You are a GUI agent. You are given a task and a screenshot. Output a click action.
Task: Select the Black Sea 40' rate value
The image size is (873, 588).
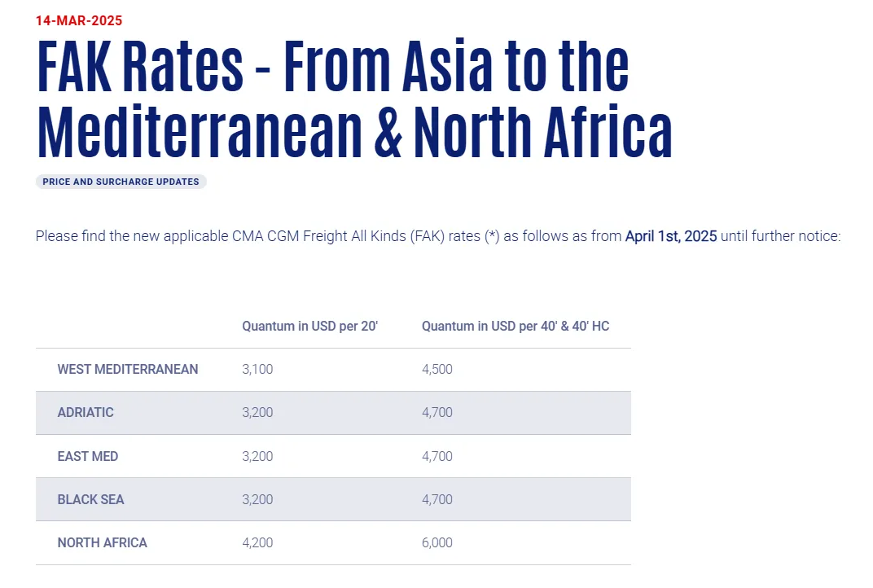(x=437, y=499)
